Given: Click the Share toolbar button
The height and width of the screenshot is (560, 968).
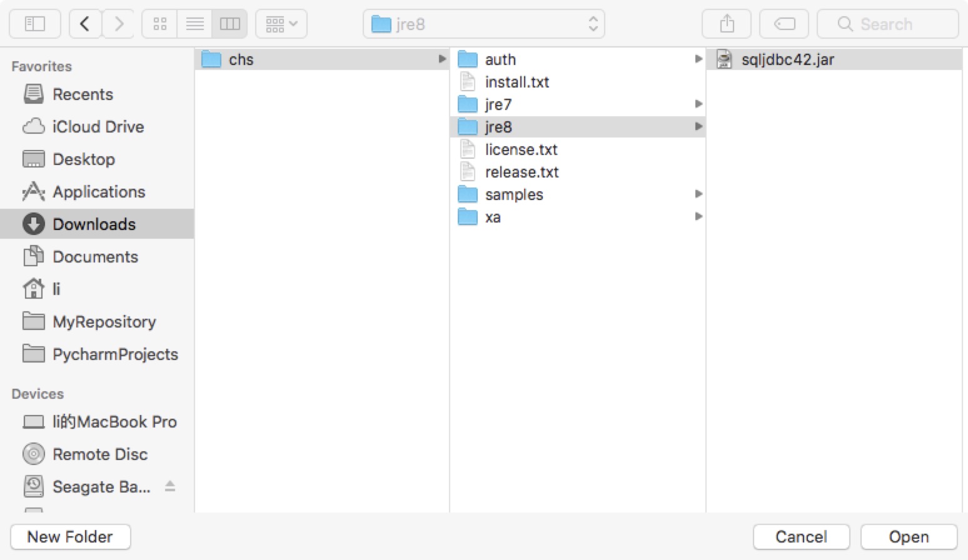Looking at the screenshot, I should [x=727, y=24].
